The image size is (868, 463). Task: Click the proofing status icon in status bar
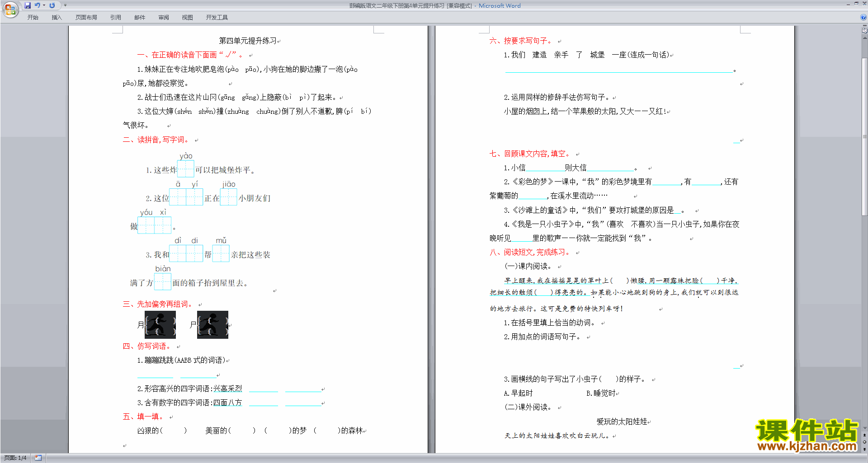pyautogui.click(x=38, y=458)
